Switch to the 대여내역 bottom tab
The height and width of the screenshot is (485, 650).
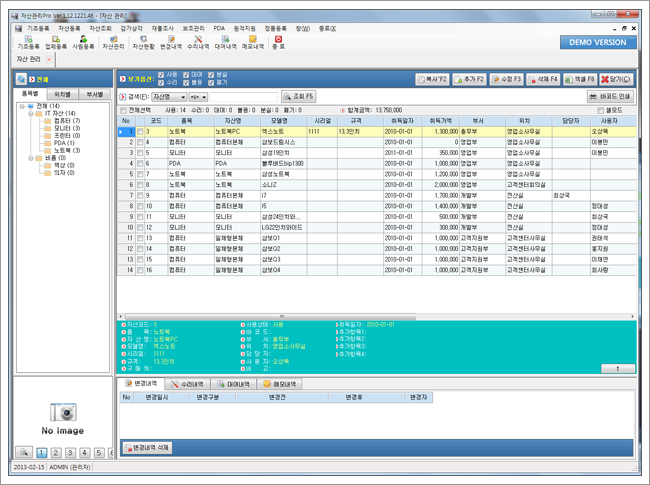[233, 384]
